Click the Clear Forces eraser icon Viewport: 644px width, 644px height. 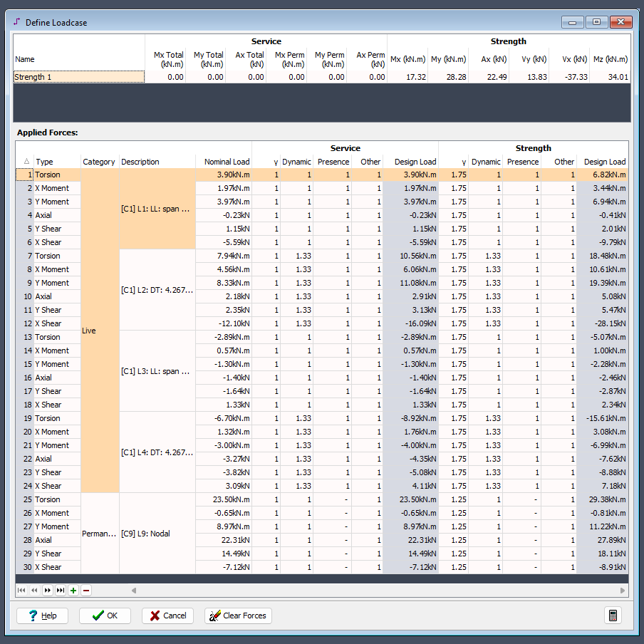pyautogui.click(x=214, y=616)
